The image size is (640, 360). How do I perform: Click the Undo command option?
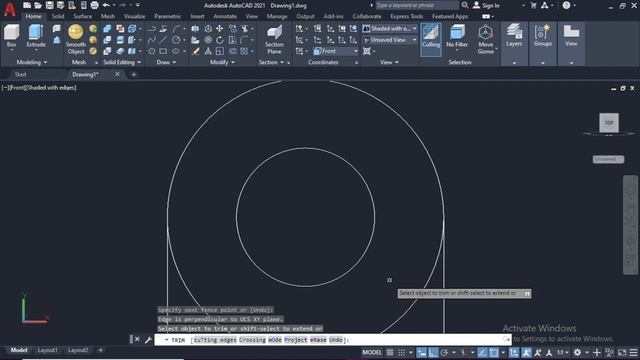coord(336,340)
